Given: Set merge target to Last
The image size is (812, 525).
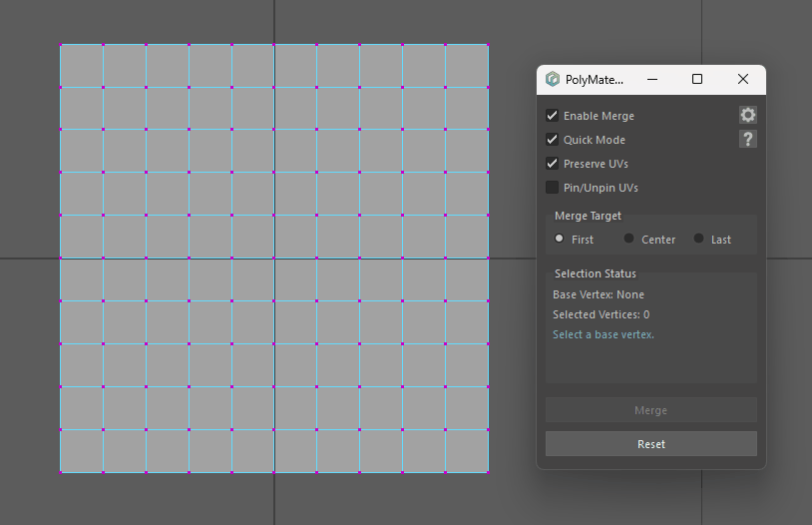Looking at the screenshot, I should 699,239.
